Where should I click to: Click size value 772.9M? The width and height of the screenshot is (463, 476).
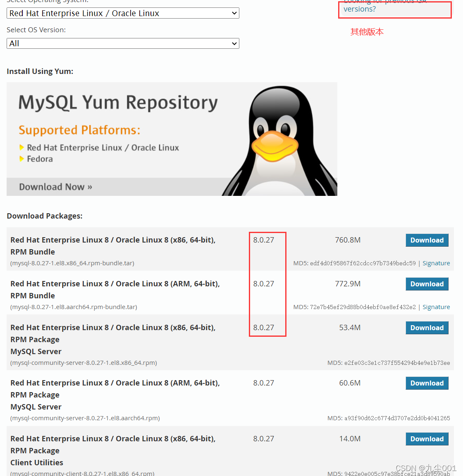coord(348,284)
